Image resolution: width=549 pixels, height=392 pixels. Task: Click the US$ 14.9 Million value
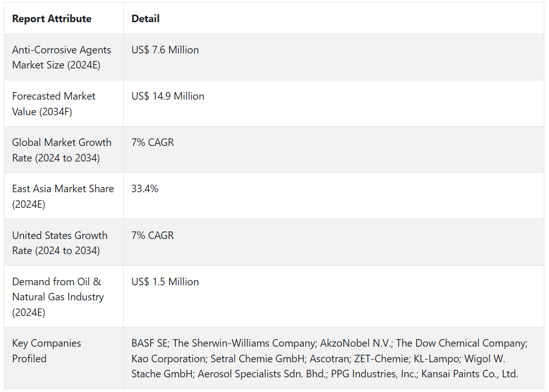tap(168, 96)
